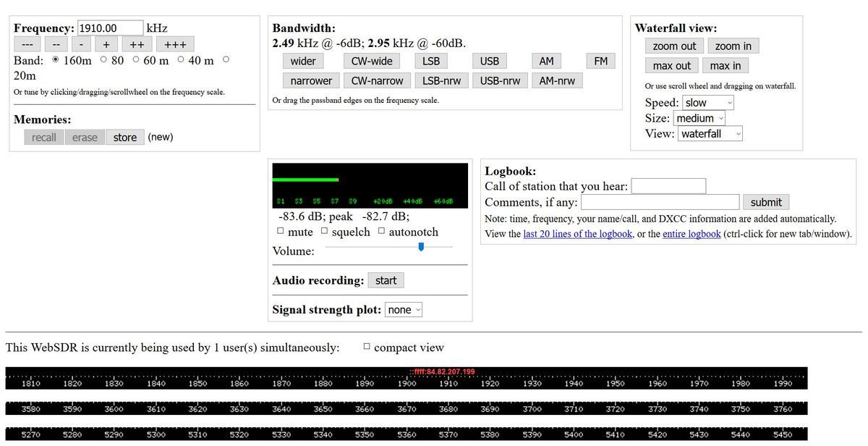Focus the station call input field
The image size is (868, 446).
668,186
